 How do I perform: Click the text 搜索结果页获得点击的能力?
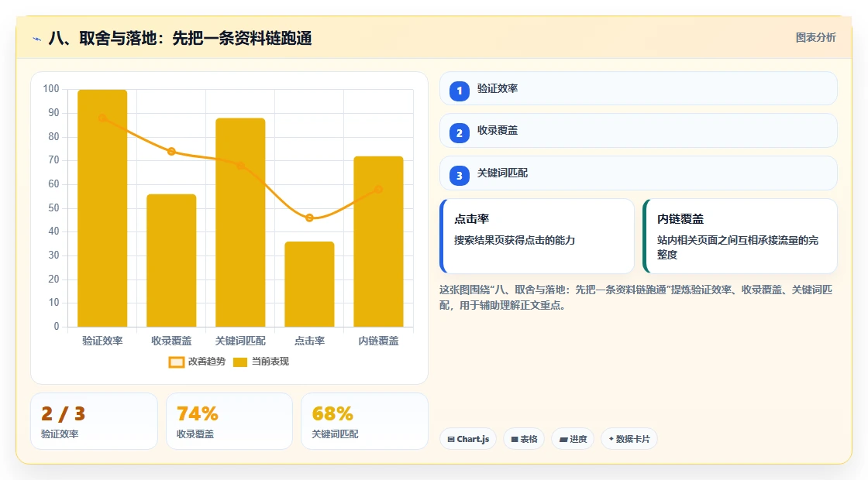pos(515,241)
